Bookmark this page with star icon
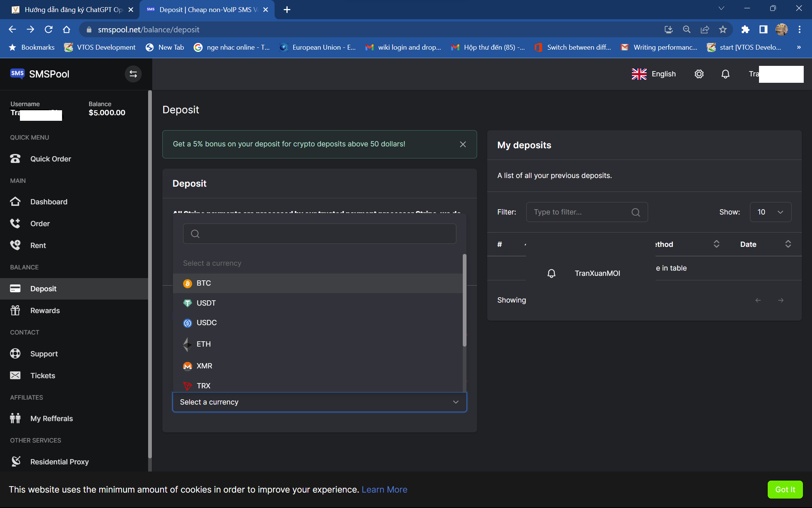 coord(723,29)
